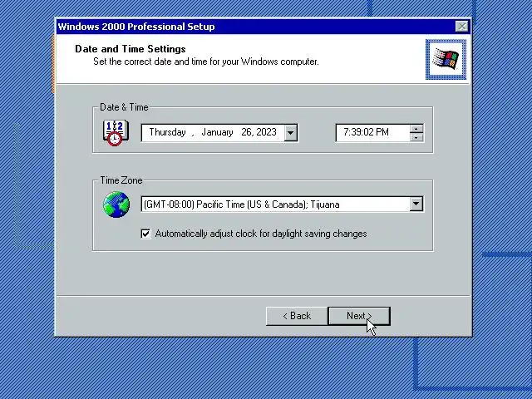This screenshot has height=399, width=532.
Task: Increase time with the up spinner arrow
Action: 416,129
